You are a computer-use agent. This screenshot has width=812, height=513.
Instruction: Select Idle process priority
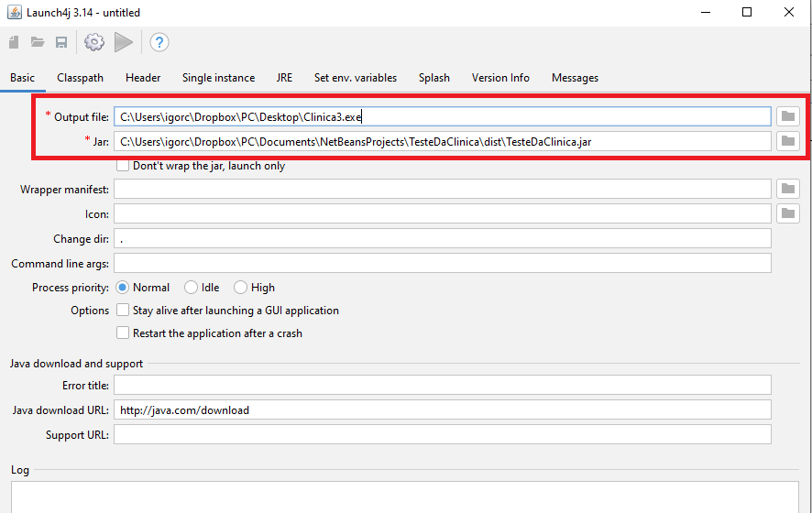coord(192,288)
